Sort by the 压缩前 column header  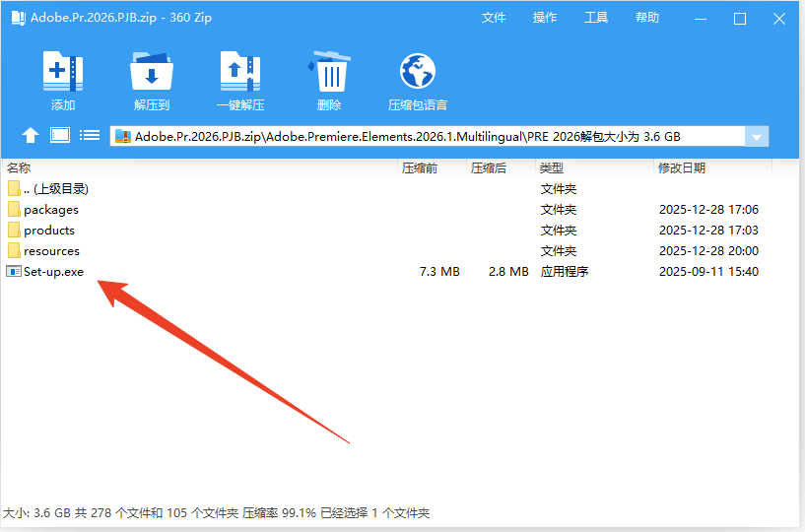click(x=420, y=167)
